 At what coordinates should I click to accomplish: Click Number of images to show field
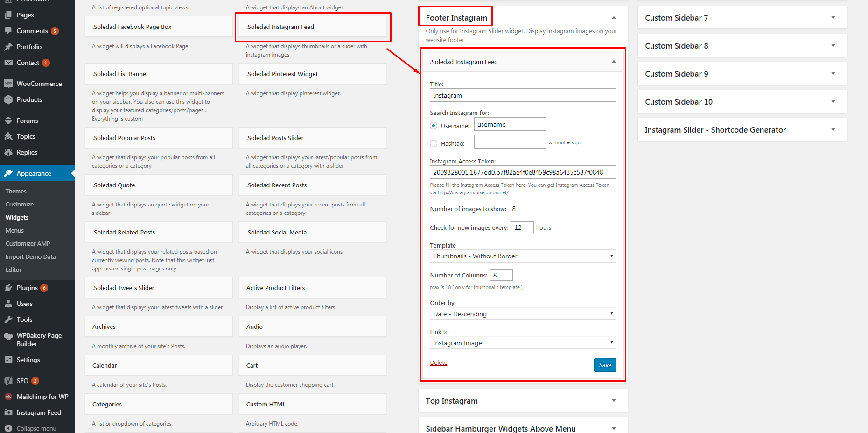(520, 209)
